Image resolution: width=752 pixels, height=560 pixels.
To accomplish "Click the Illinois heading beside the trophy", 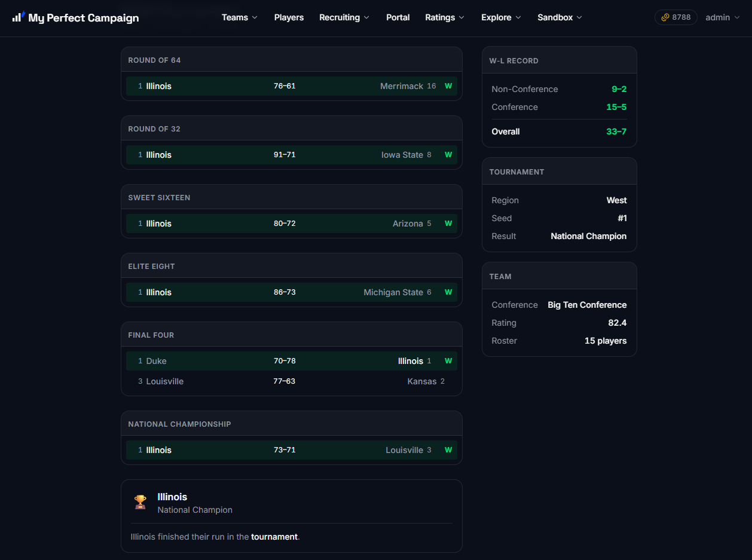I will pos(172,497).
